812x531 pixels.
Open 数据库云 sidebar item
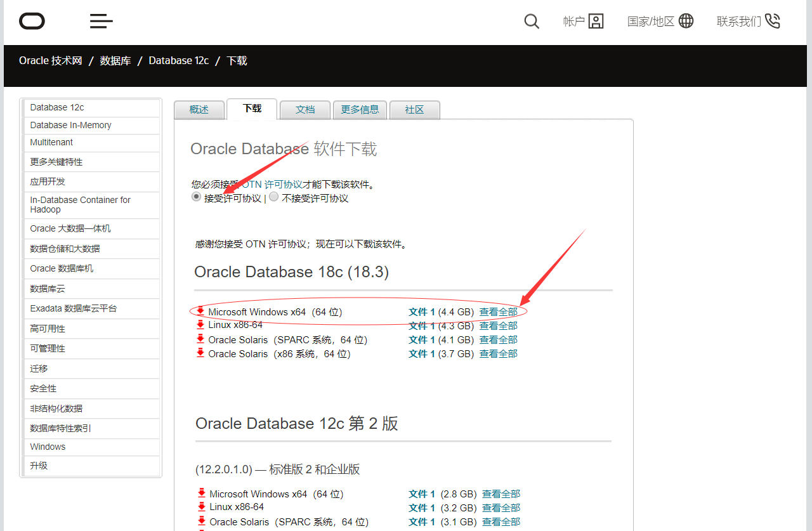91,289
